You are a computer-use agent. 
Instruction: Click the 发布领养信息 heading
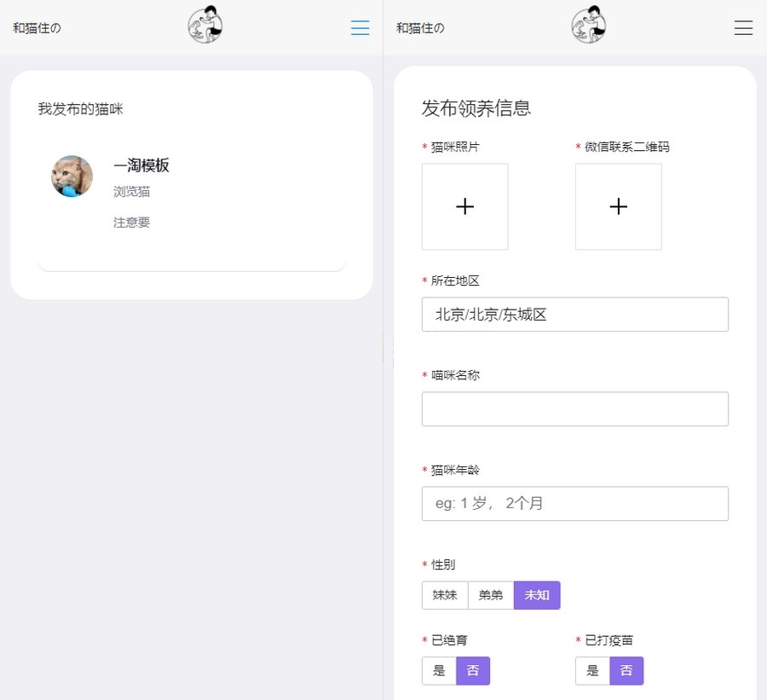[x=476, y=108]
